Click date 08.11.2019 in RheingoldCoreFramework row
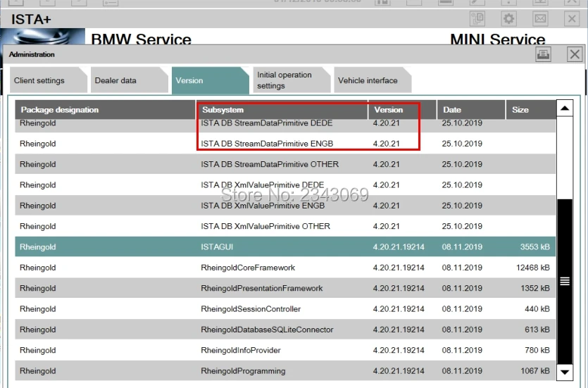This screenshot has width=588, height=388. [x=462, y=268]
